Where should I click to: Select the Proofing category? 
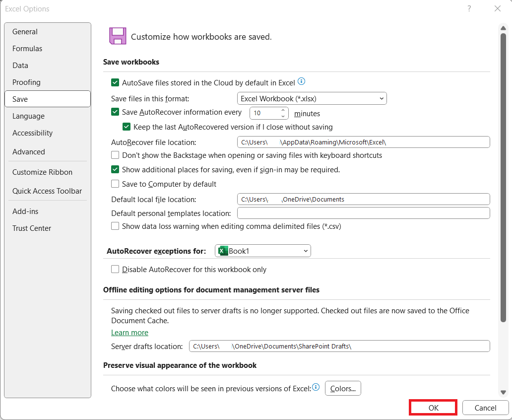[x=48, y=82]
